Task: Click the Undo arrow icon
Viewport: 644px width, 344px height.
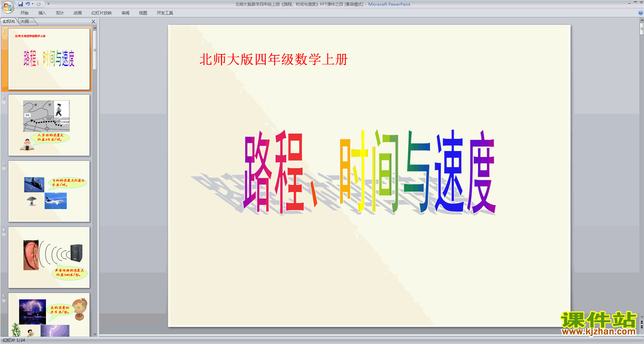Action: pyautogui.click(x=28, y=4)
